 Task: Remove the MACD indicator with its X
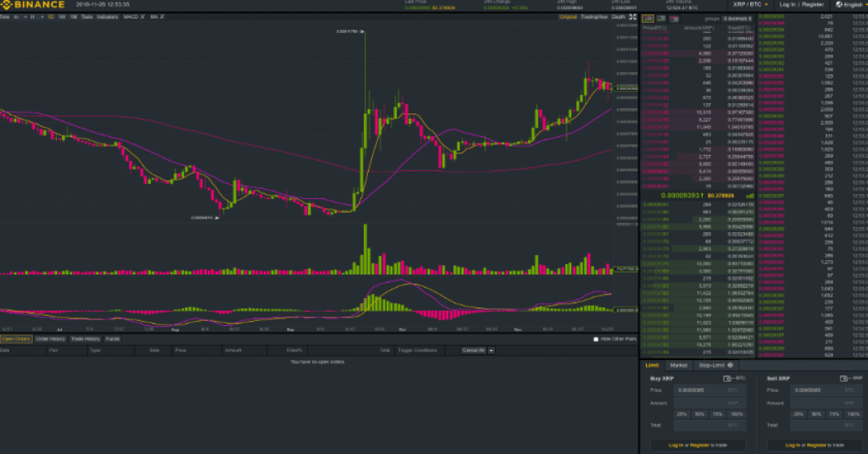tap(142, 17)
